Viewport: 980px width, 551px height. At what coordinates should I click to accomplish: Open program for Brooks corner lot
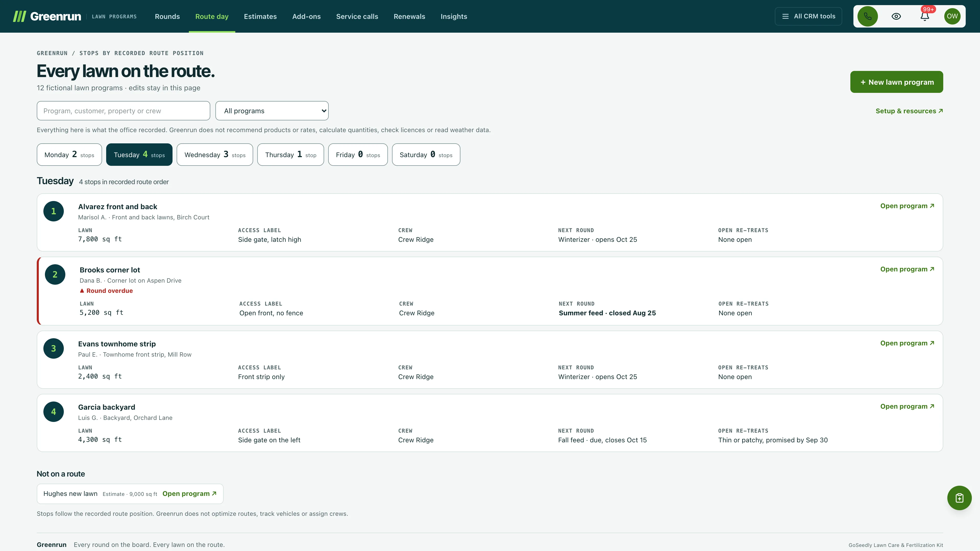click(x=907, y=269)
